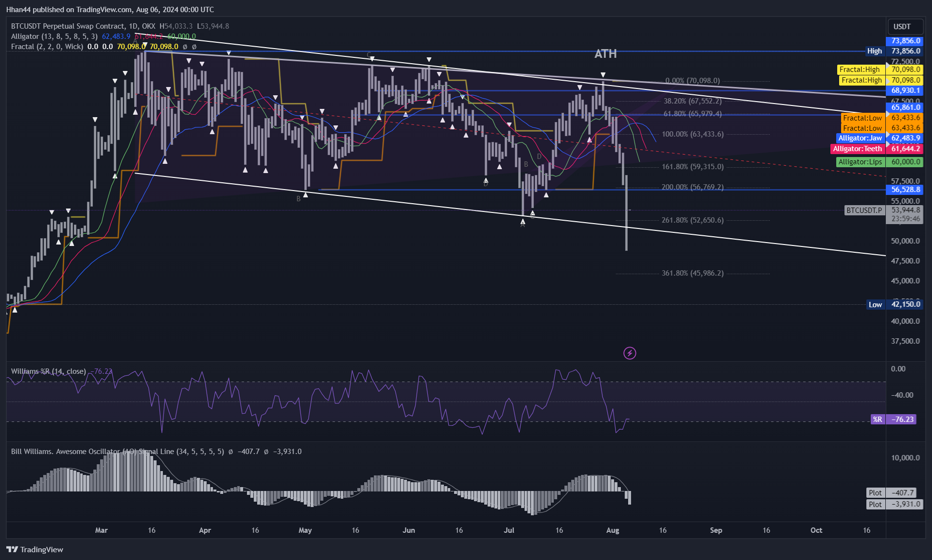Image resolution: width=932 pixels, height=560 pixels.
Task: Click the BTCUSDT.P last price label
Action: coord(883,210)
